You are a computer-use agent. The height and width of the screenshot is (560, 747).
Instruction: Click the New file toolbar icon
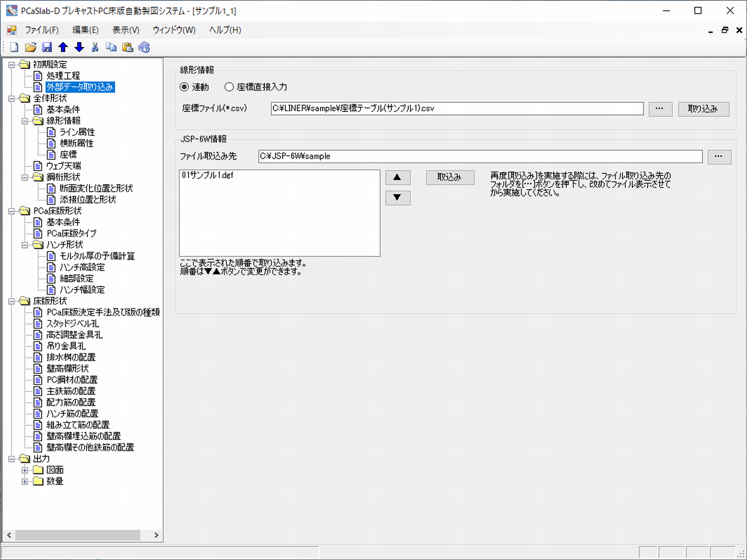pyautogui.click(x=14, y=47)
